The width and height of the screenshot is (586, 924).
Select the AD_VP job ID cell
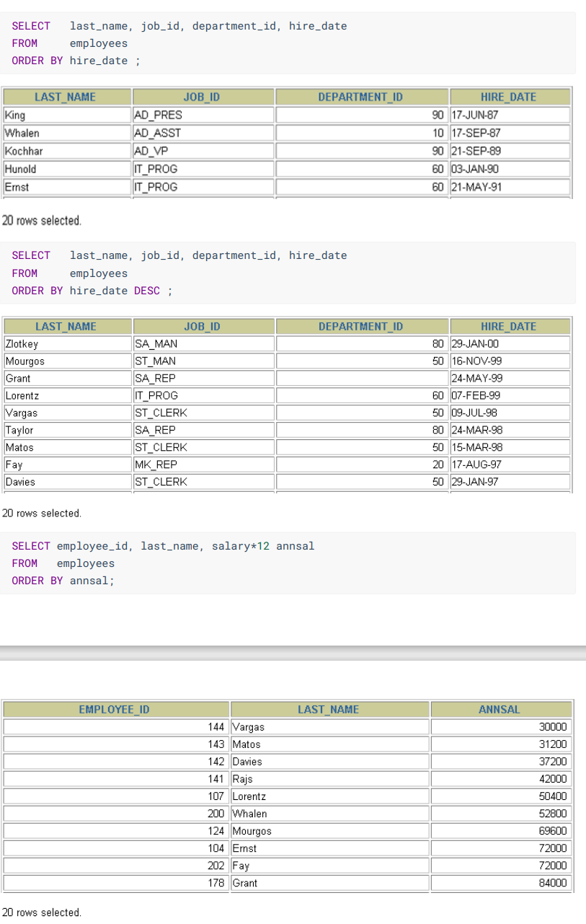coord(203,151)
